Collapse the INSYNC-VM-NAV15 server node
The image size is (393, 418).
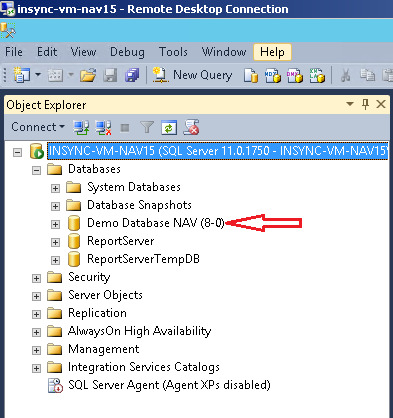coord(17,153)
